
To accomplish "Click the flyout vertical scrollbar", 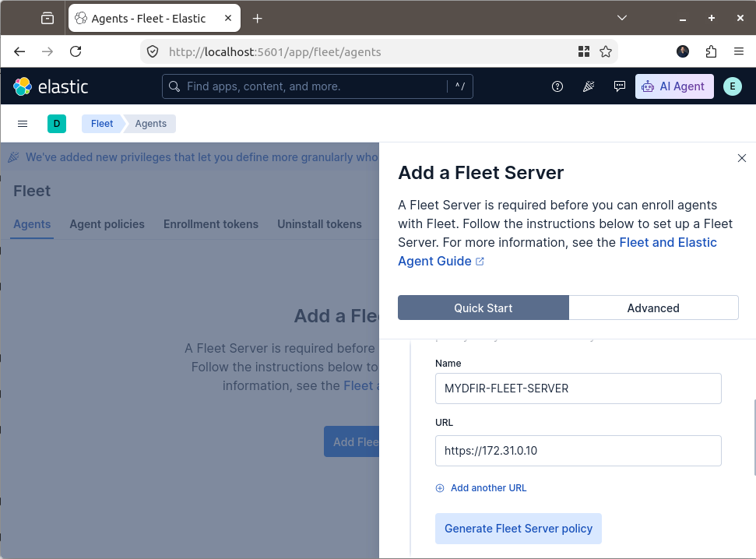I will (754, 437).
